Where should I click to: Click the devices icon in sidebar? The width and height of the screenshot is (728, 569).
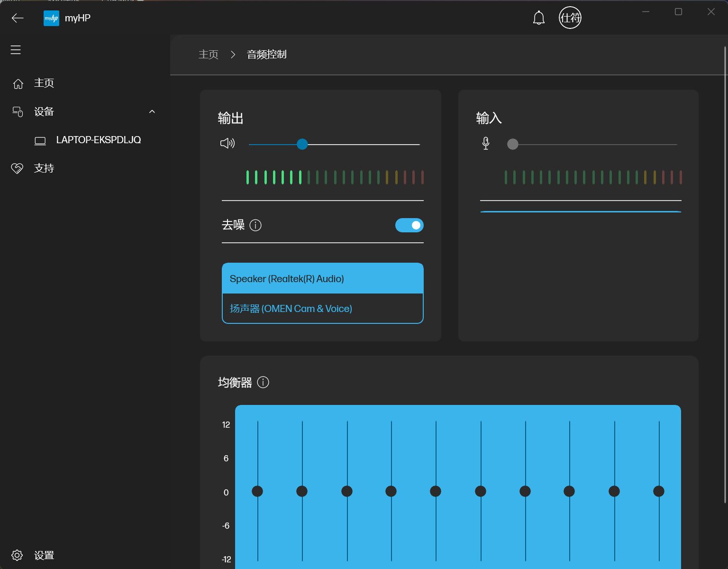(x=18, y=112)
